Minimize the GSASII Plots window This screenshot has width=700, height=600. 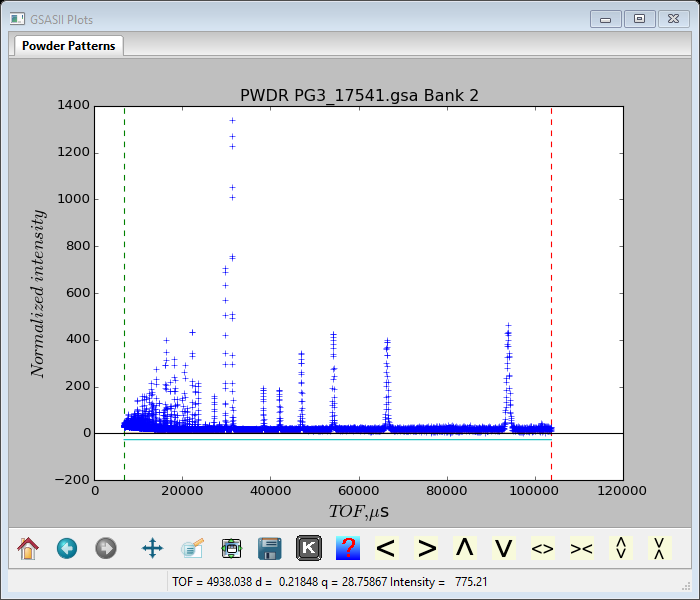[x=605, y=19]
